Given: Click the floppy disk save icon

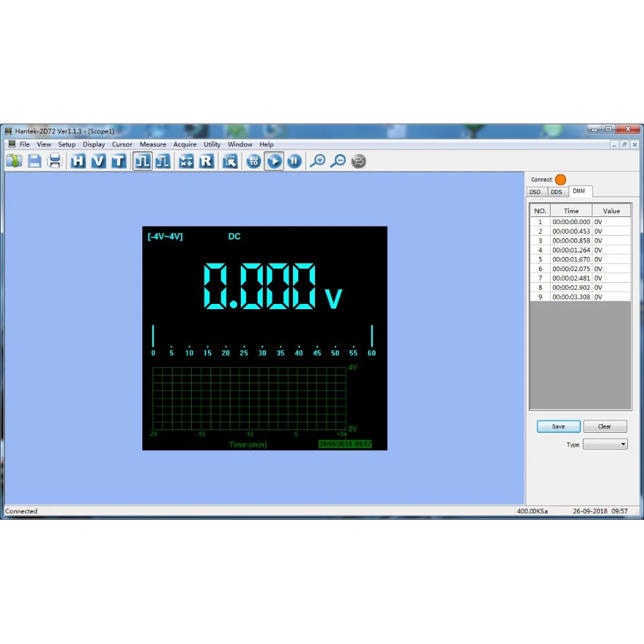Looking at the screenshot, I should tap(35, 160).
